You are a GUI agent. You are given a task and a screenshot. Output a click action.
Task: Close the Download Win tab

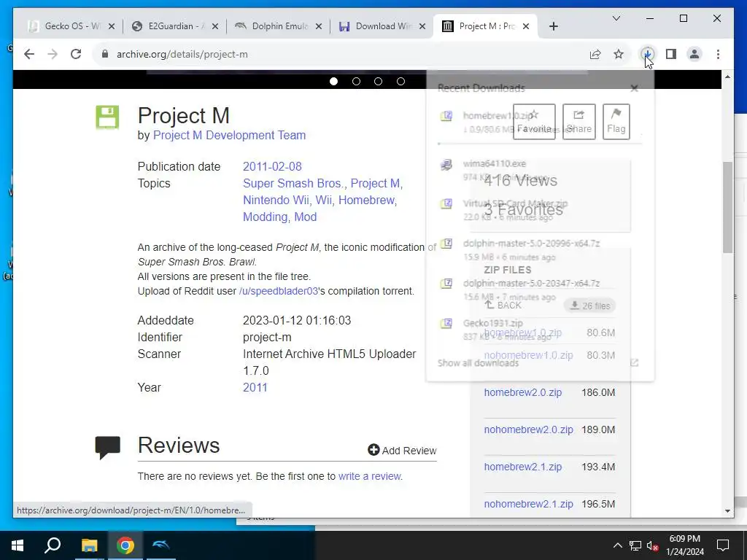tap(422, 26)
